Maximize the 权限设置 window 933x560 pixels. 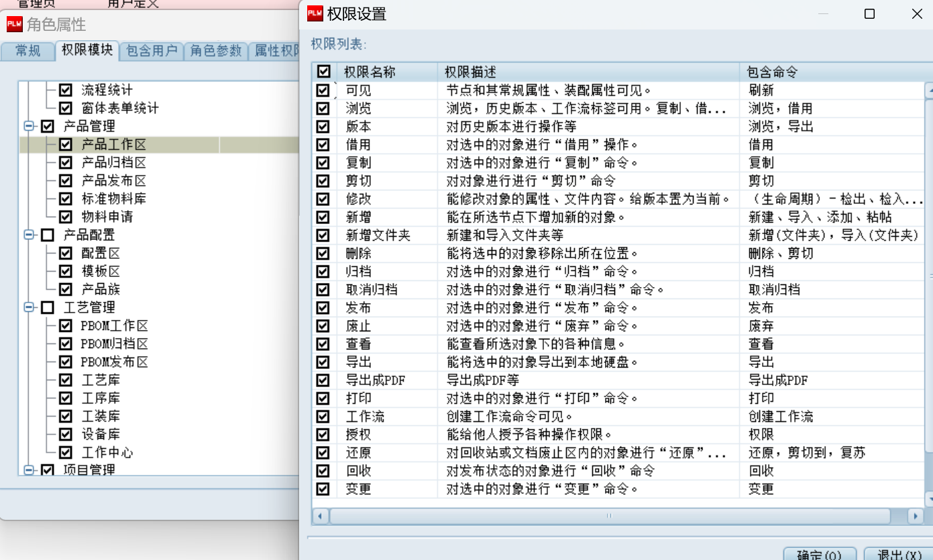pos(869,13)
